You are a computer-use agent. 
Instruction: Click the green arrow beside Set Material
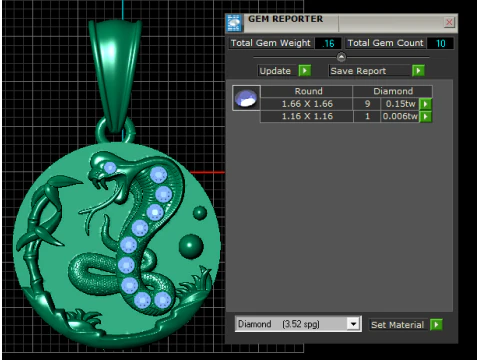point(436,324)
